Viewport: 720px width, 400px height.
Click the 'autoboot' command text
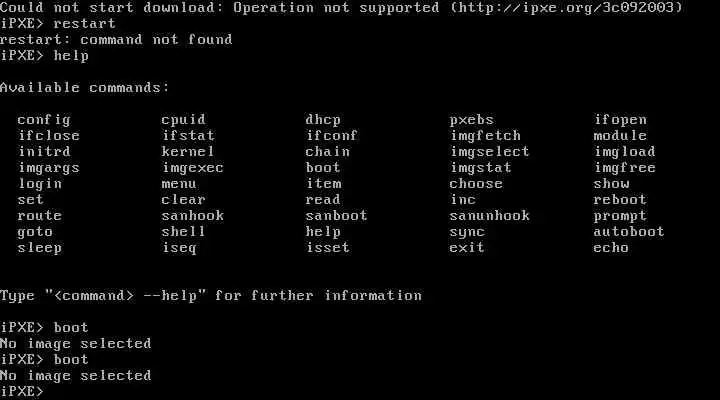point(628,231)
